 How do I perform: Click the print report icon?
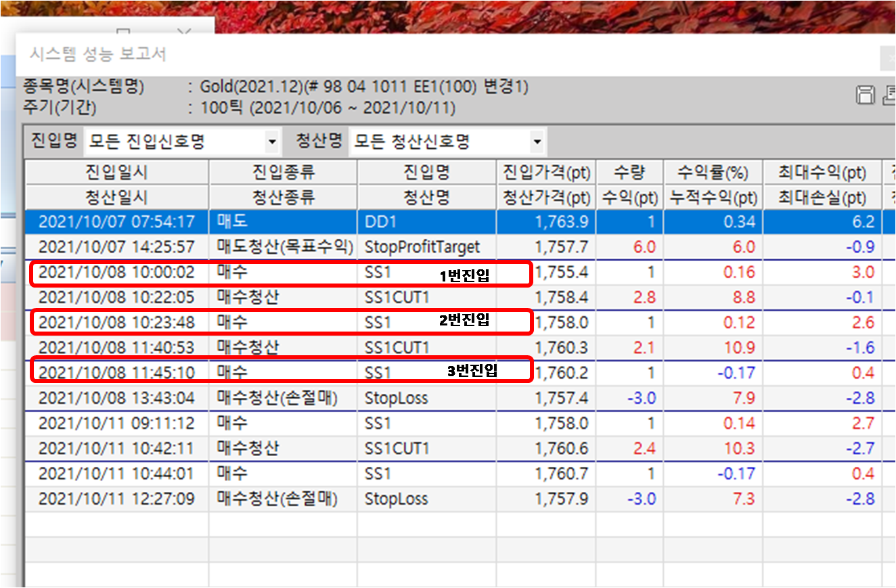pos(889,96)
